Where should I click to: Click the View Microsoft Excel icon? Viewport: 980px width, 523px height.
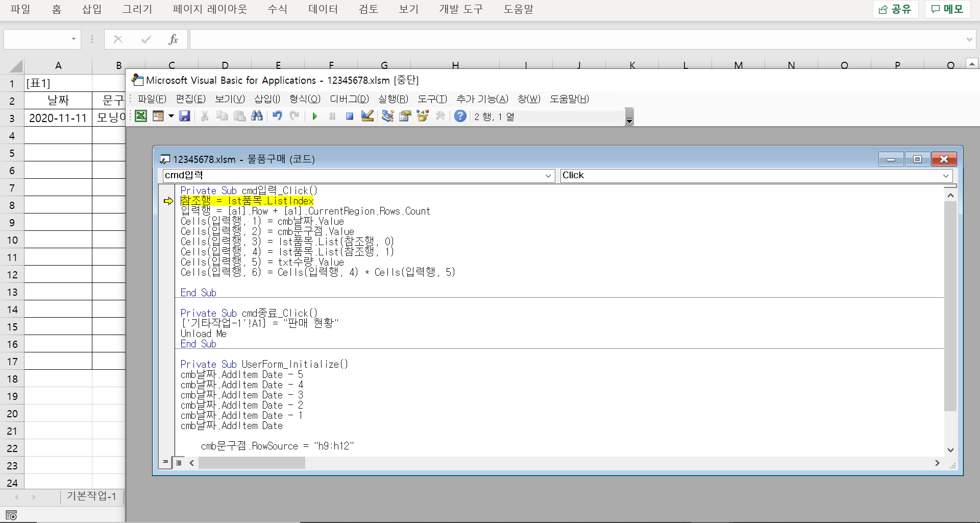point(141,116)
